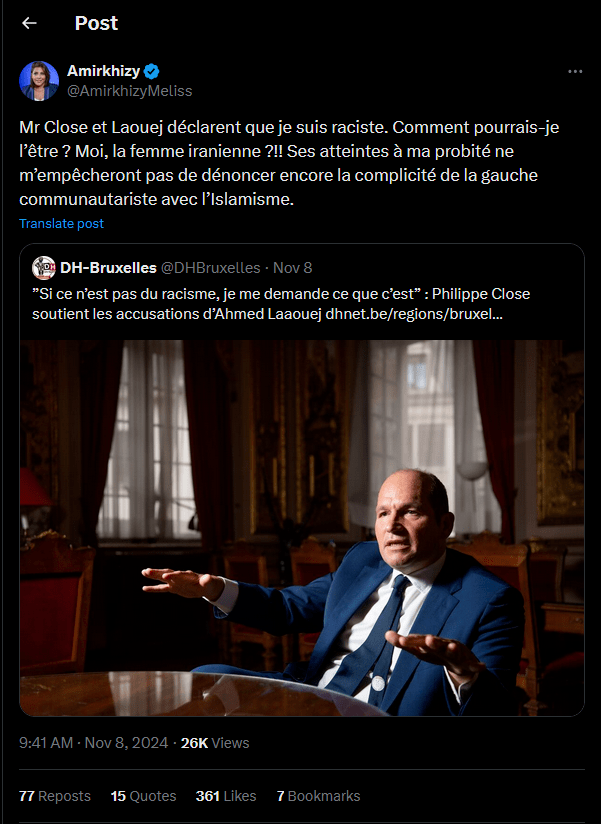Click the Post page heading
This screenshot has width=601, height=824.
[96, 23]
